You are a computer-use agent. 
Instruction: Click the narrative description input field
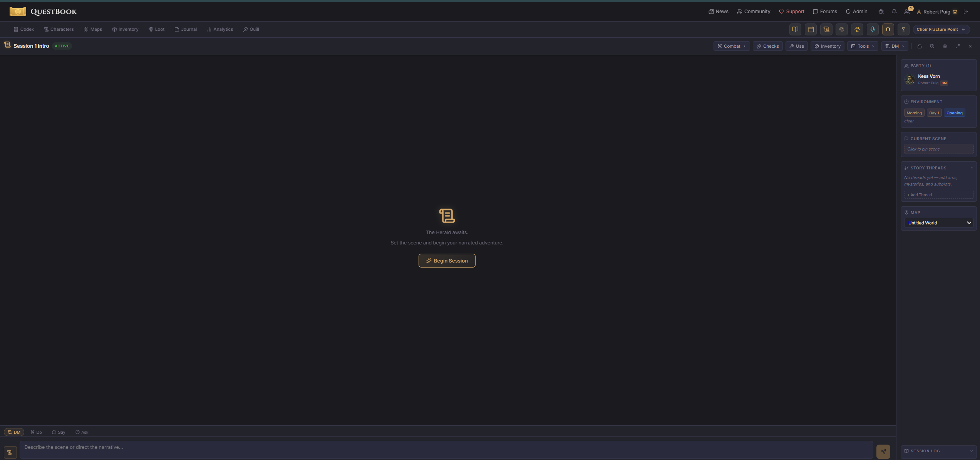click(x=446, y=450)
